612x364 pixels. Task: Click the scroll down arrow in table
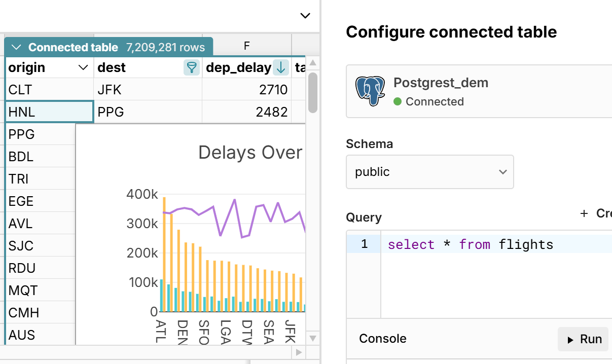point(313,338)
